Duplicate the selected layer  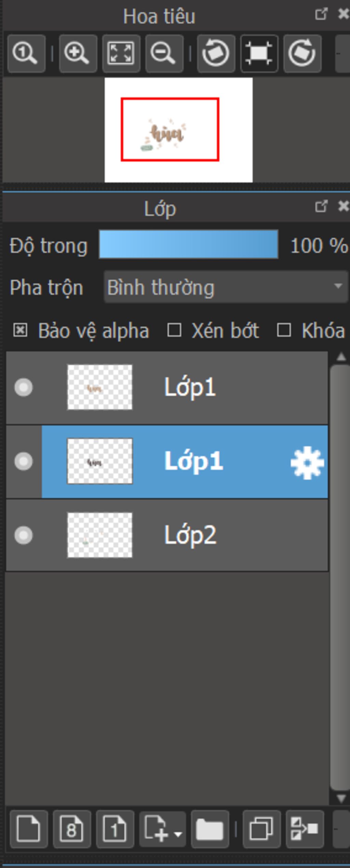point(261,829)
